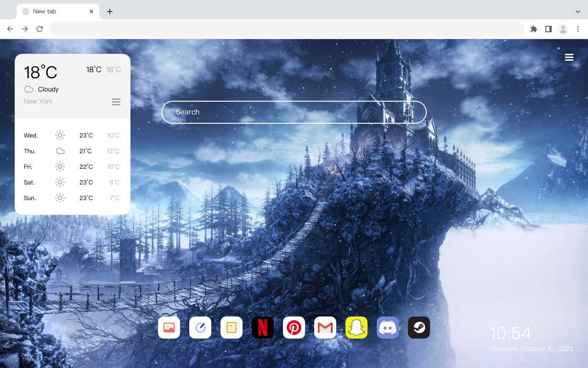Open the Chrome profile avatar
This screenshot has width=588, height=368.
563,29
